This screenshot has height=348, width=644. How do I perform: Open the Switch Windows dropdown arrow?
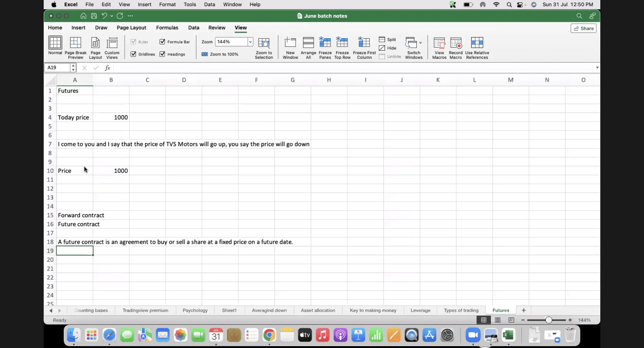[x=421, y=43]
